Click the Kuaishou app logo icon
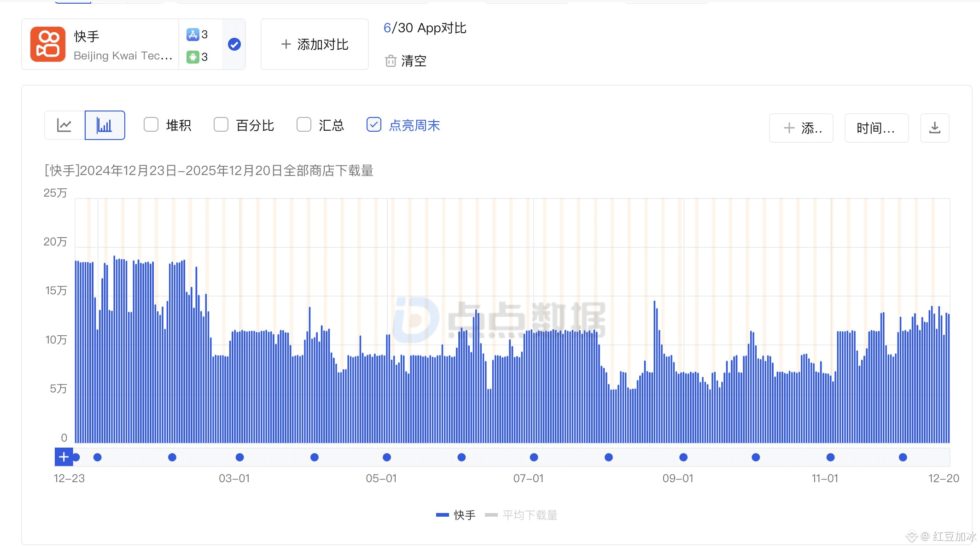This screenshot has height=548, width=980. 48,44
